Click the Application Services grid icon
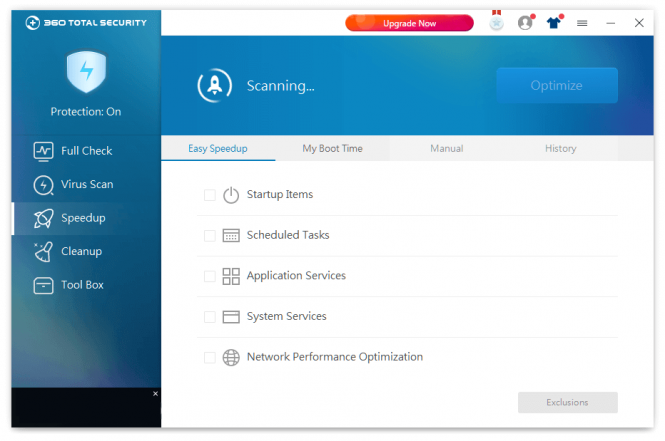Image resolution: width=665 pixels, height=441 pixels. pyautogui.click(x=231, y=276)
